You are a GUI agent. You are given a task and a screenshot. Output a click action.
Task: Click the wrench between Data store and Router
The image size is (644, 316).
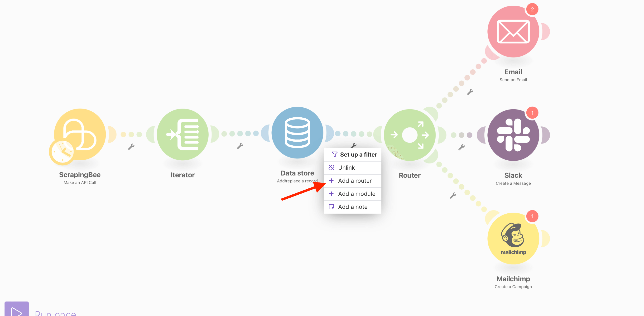click(x=353, y=145)
